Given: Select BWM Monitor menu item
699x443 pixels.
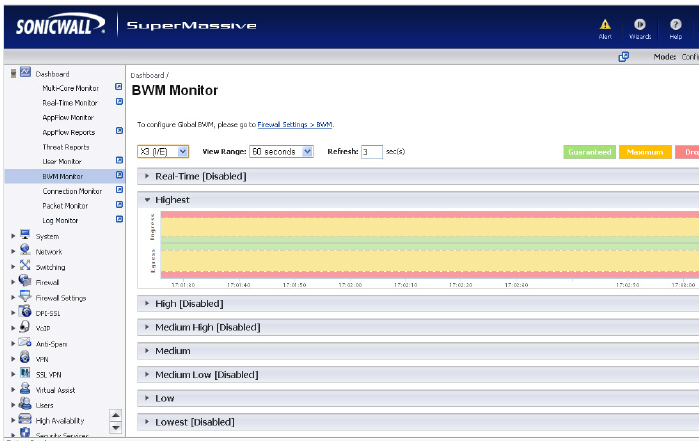Looking at the screenshot, I should coord(63,176).
